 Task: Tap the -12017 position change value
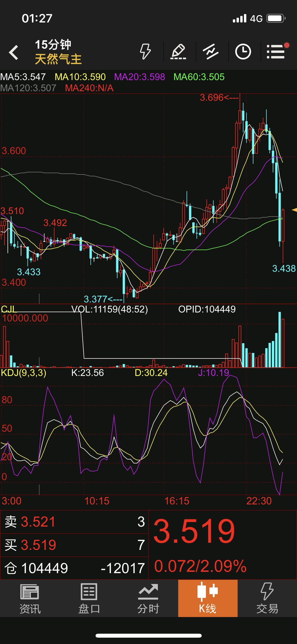pyautogui.click(x=123, y=568)
